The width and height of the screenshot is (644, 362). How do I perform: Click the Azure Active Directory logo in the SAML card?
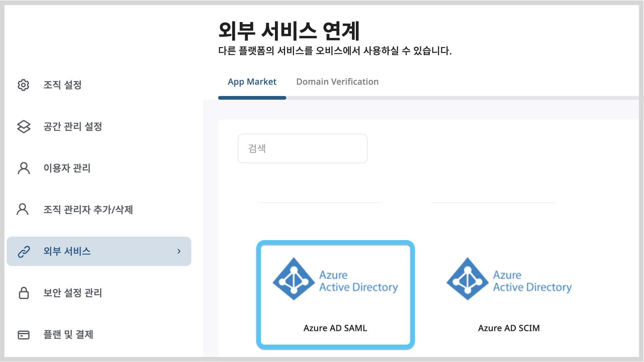point(335,279)
